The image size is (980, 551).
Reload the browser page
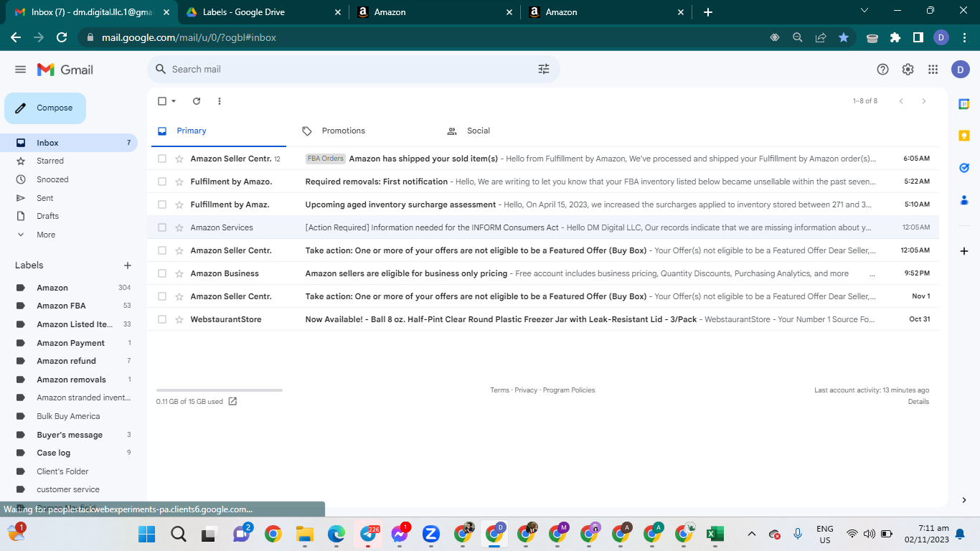tap(62, 37)
